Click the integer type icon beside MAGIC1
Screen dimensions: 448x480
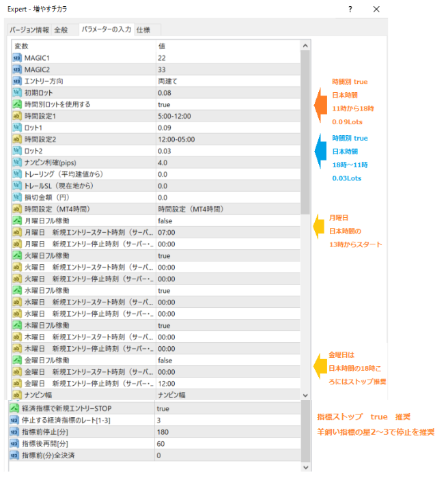click(17, 58)
